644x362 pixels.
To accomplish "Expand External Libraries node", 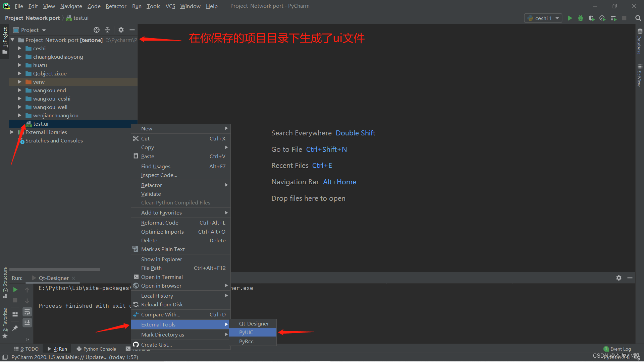I will coord(12,132).
